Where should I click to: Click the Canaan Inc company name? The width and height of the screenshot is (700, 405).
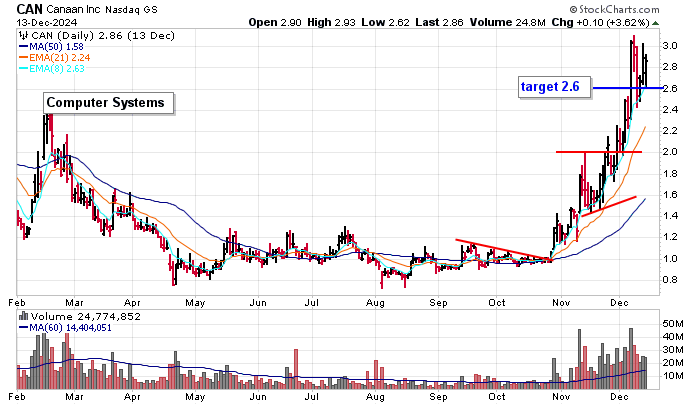[x=74, y=9]
